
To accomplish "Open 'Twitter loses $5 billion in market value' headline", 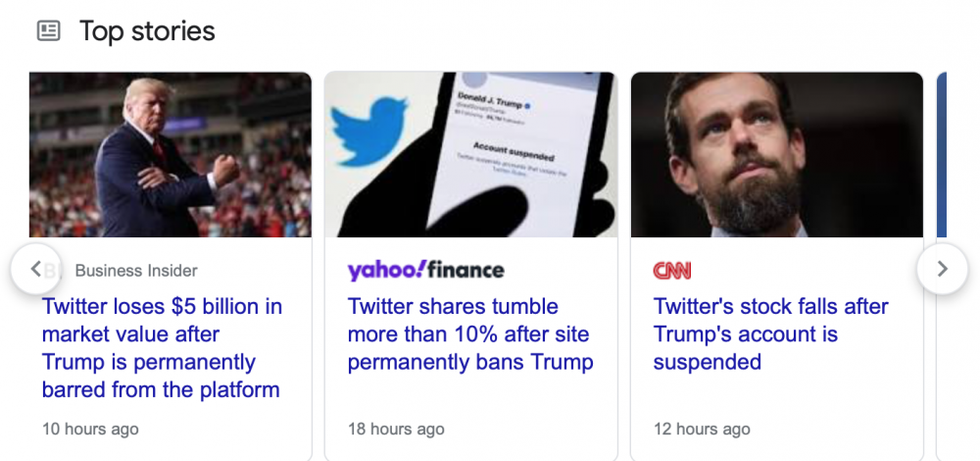I will pos(161,348).
